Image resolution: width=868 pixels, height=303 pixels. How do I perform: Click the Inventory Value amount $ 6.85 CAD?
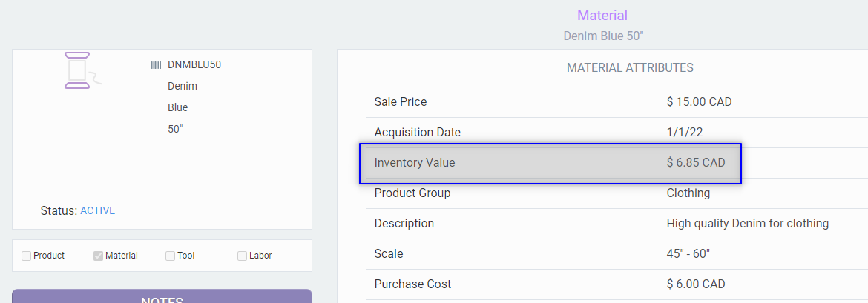tap(696, 163)
